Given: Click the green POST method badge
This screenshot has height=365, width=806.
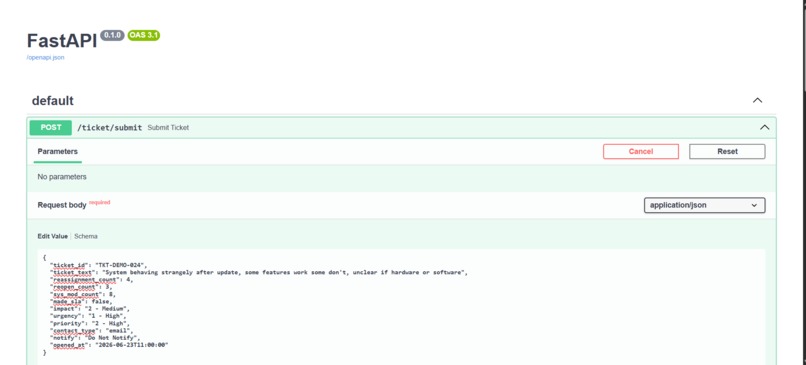Looking at the screenshot, I should (x=50, y=127).
